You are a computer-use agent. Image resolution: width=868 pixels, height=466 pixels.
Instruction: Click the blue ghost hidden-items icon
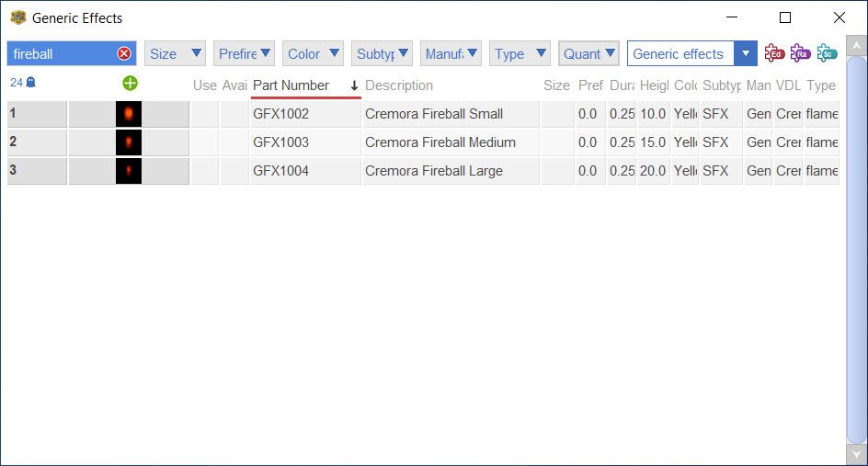(30, 83)
